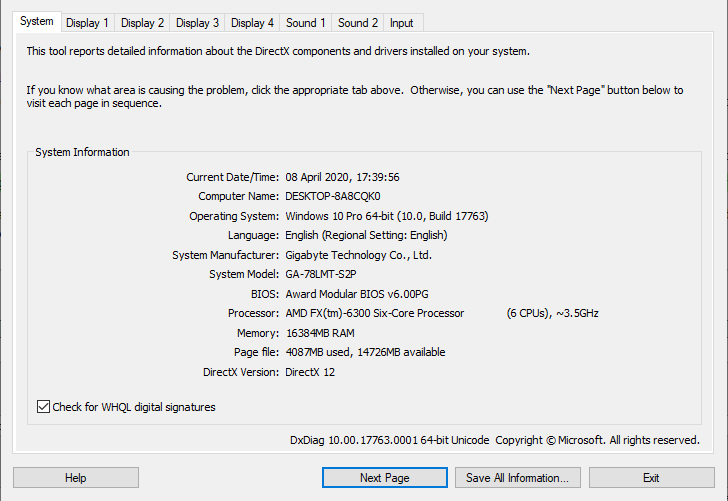The image size is (728, 501).
Task: Open the Display 1 tab
Action: 88,22
